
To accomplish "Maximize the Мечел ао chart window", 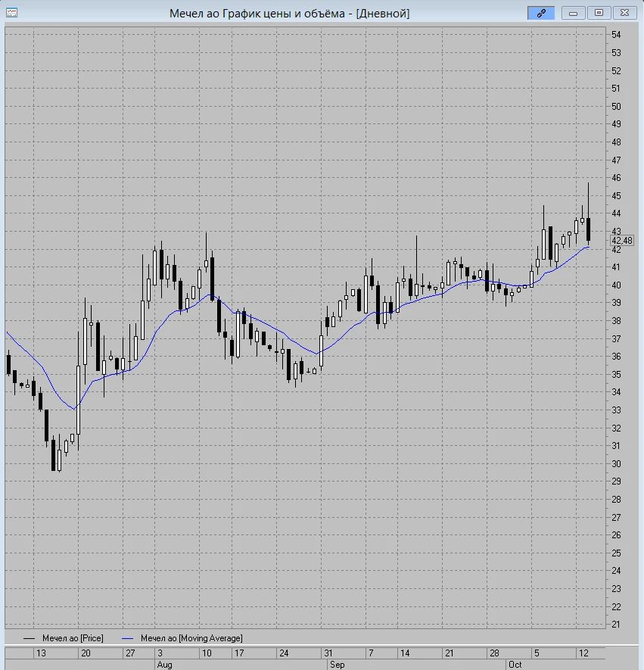I will 599,13.
